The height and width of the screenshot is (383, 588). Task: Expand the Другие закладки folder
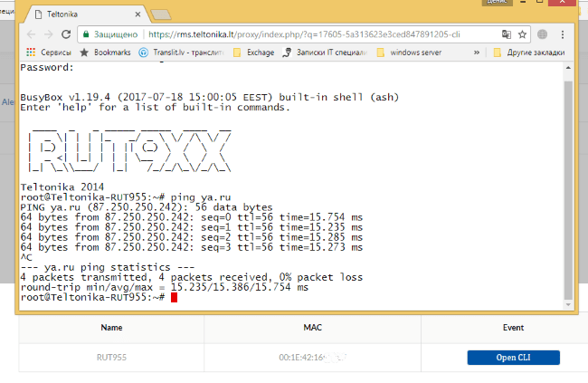pyautogui.click(x=529, y=53)
